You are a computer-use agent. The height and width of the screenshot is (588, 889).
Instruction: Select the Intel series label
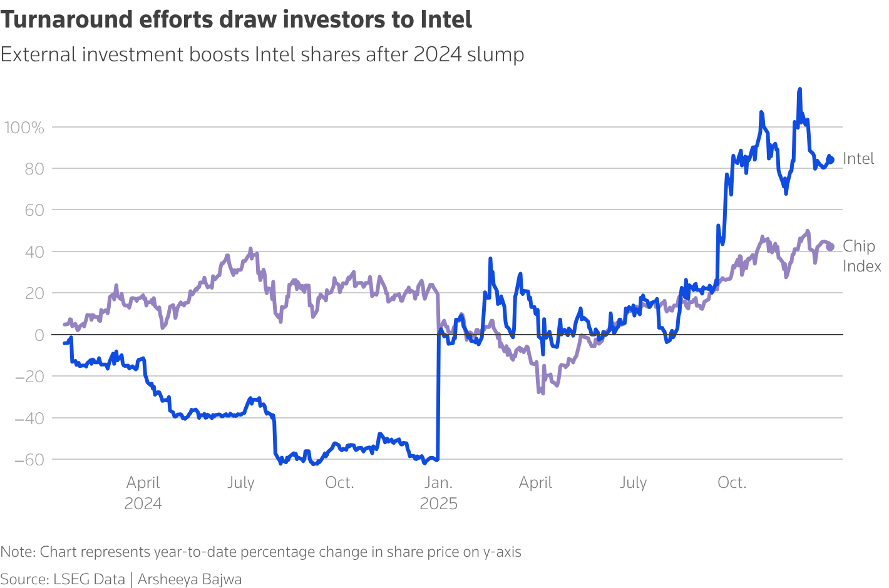click(858, 159)
